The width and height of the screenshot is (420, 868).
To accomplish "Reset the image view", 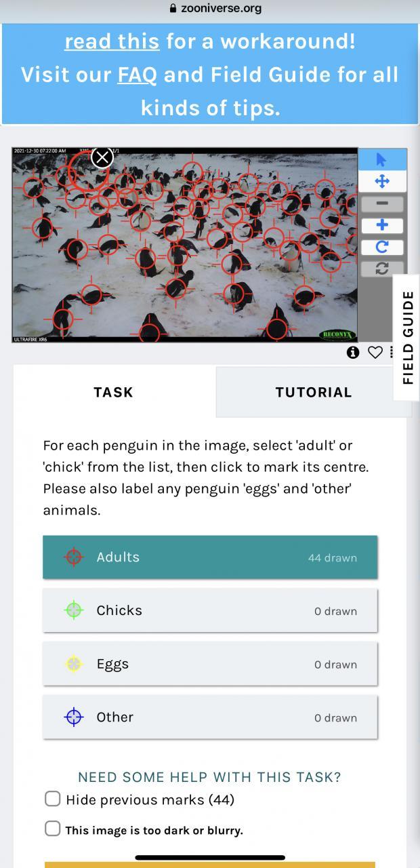I will pos(381,269).
